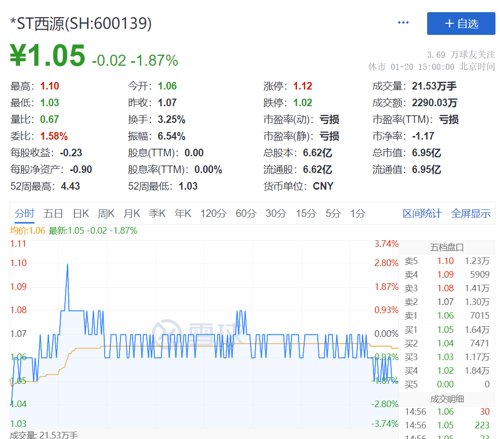Screen dimensions: 500x439
Task: Switch to the 60分 interval tab
Action: coord(246,213)
